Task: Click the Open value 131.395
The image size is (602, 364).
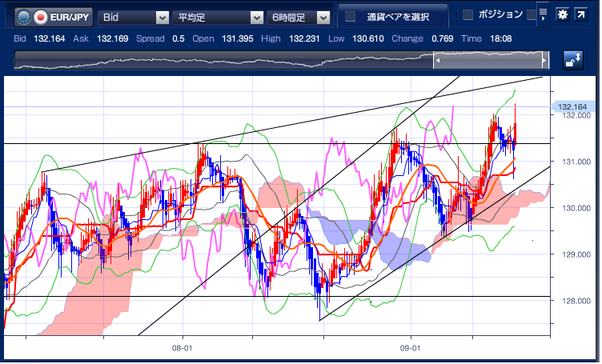Action: (x=237, y=38)
